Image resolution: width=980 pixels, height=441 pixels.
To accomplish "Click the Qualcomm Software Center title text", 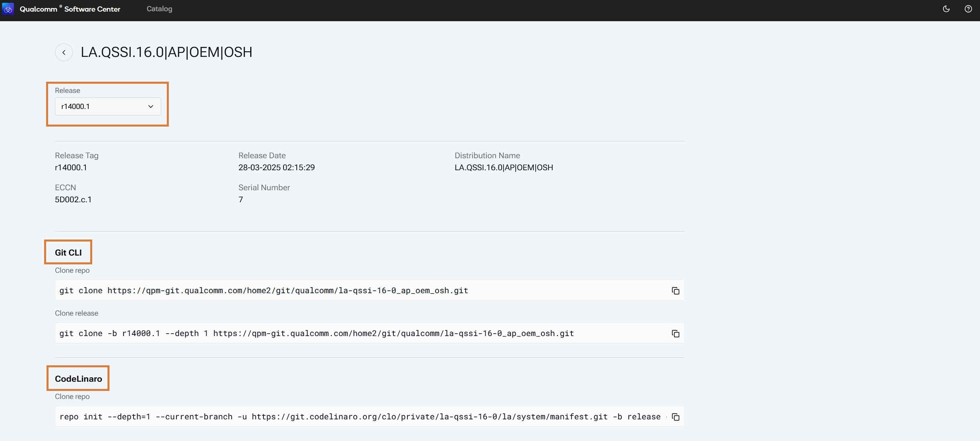I will (x=70, y=9).
